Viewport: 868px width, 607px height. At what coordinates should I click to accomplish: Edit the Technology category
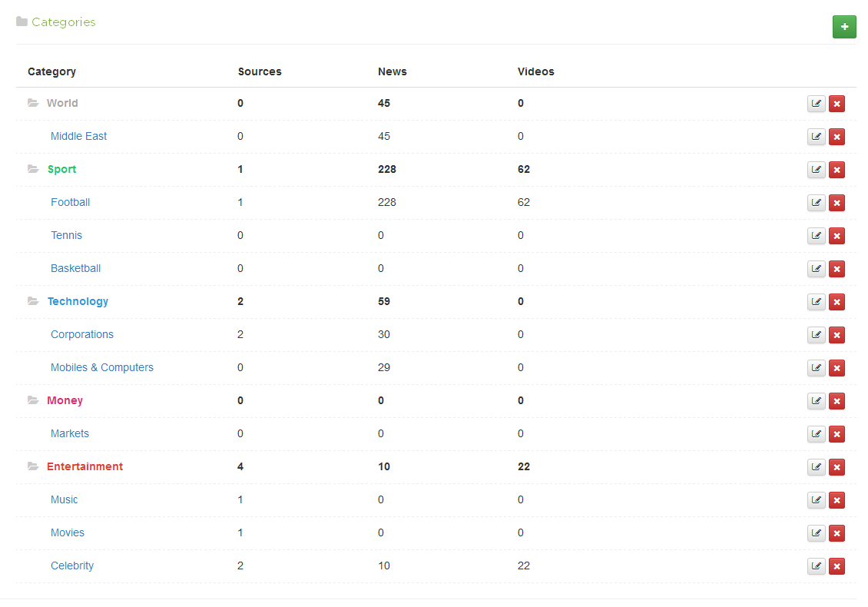tap(817, 302)
